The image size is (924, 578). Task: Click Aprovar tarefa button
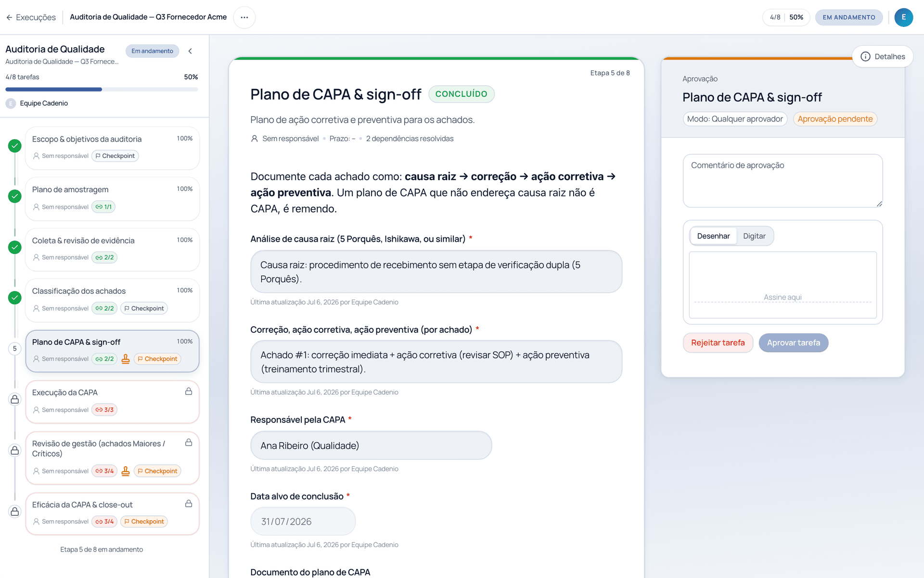coord(793,343)
